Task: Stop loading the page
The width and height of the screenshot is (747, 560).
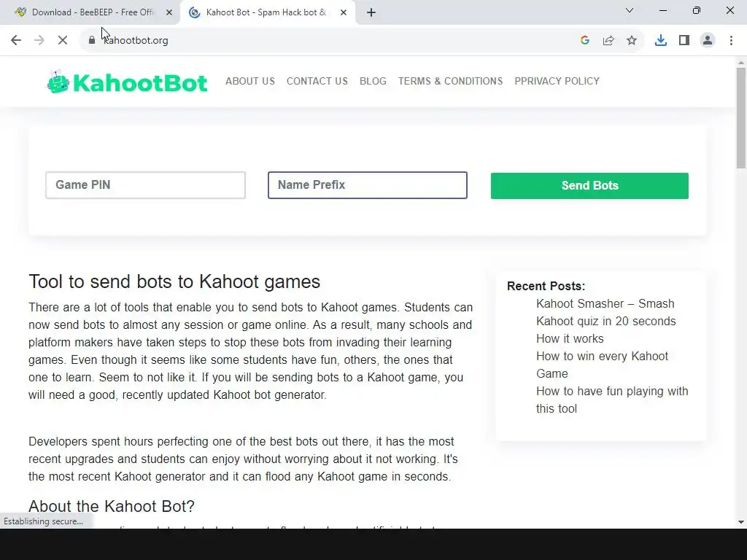Action: tap(63, 41)
